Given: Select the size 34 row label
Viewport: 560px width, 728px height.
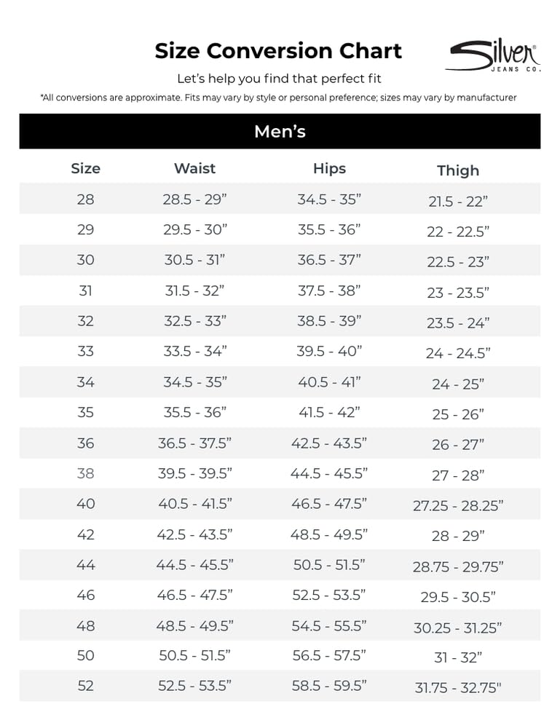Looking at the screenshot, I should 85,382.
